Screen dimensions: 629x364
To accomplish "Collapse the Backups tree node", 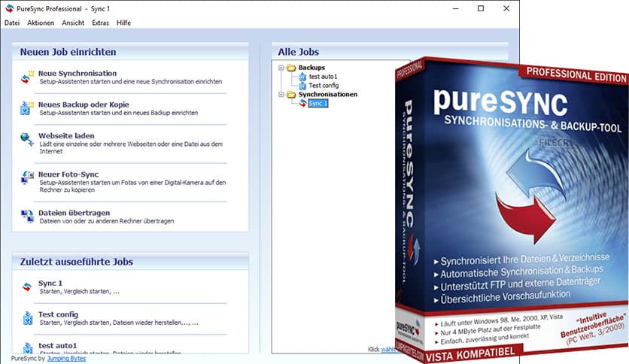I will (281, 68).
